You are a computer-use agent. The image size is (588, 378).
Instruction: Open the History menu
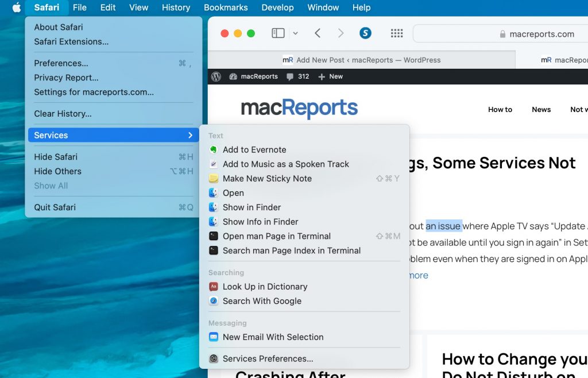pyautogui.click(x=176, y=7)
